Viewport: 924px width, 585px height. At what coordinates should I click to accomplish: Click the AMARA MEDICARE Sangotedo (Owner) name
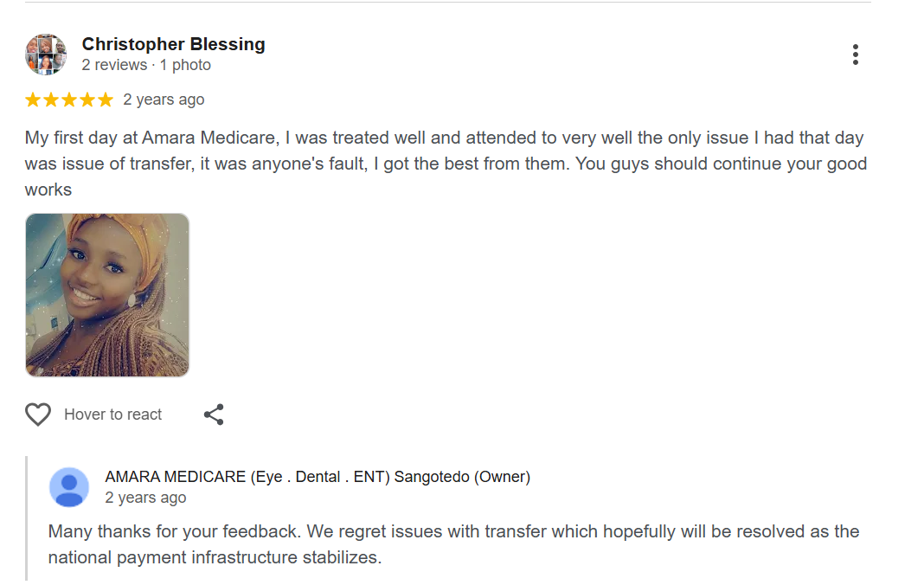pos(317,477)
